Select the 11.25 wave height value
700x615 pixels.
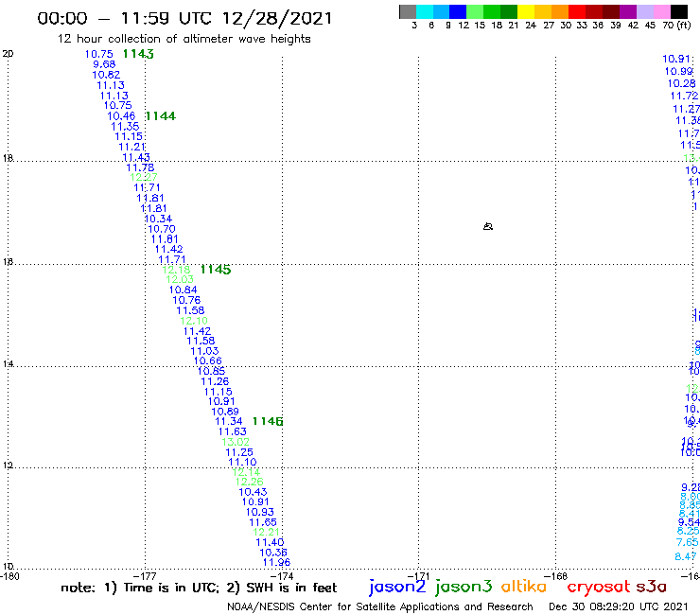pyautogui.click(x=239, y=452)
